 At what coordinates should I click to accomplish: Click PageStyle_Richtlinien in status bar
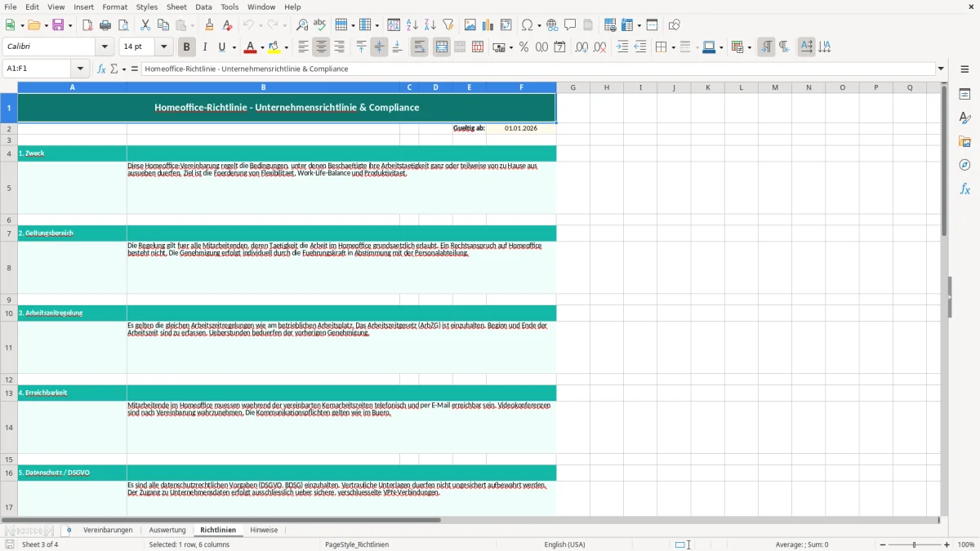(357, 544)
